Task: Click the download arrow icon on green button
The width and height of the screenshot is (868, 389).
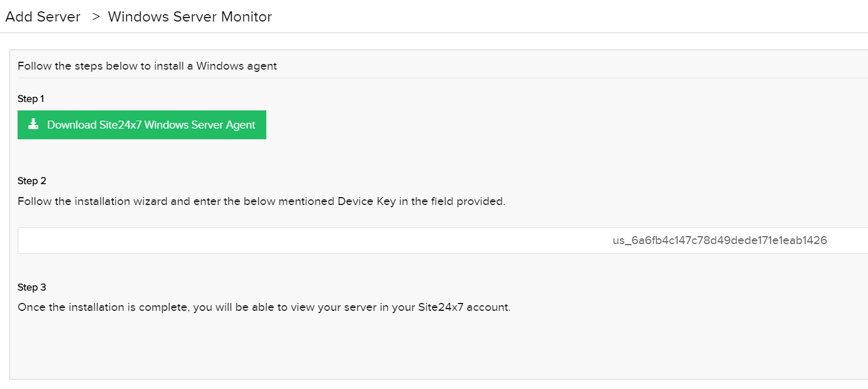Action: (33, 125)
